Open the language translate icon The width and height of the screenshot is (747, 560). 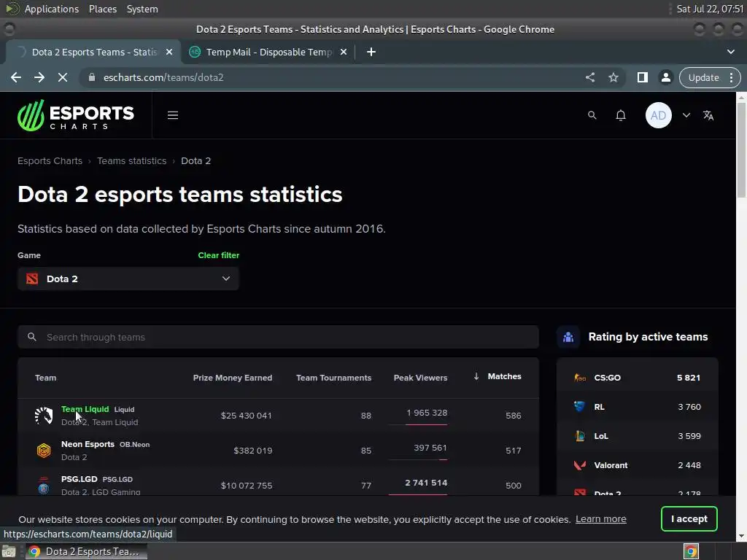[x=708, y=115]
